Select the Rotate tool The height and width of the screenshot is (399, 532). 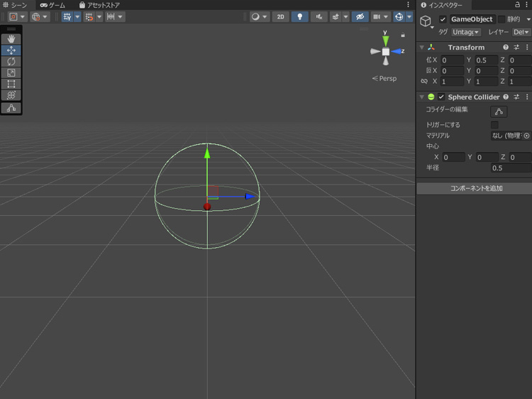(x=11, y=62)
